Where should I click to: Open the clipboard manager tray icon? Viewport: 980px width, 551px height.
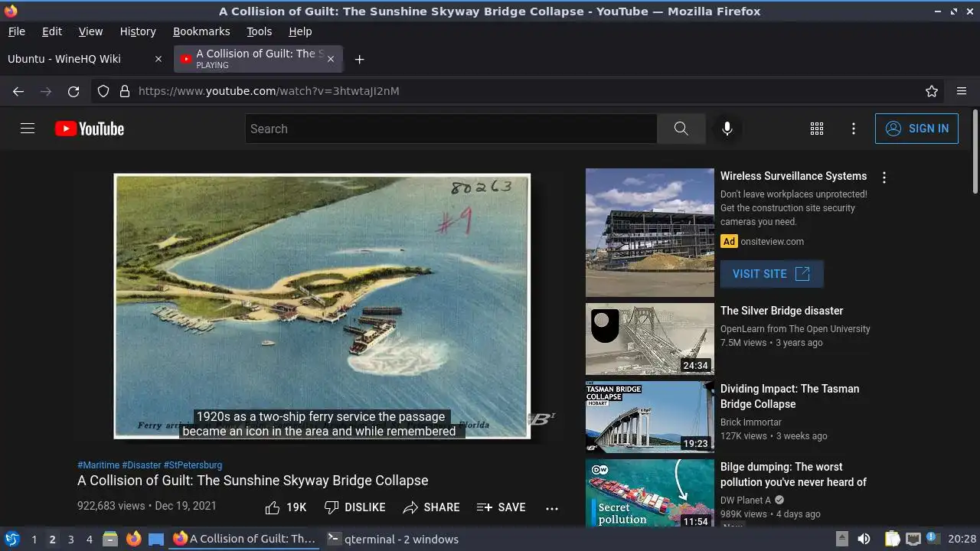click(x=892, y=539)
